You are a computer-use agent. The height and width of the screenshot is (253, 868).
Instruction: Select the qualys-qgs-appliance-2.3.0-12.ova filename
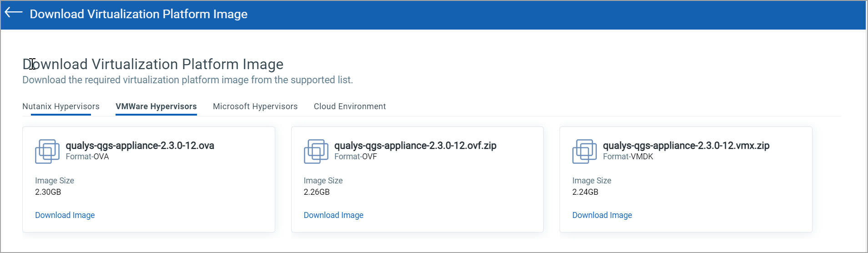tap(140, 146)
